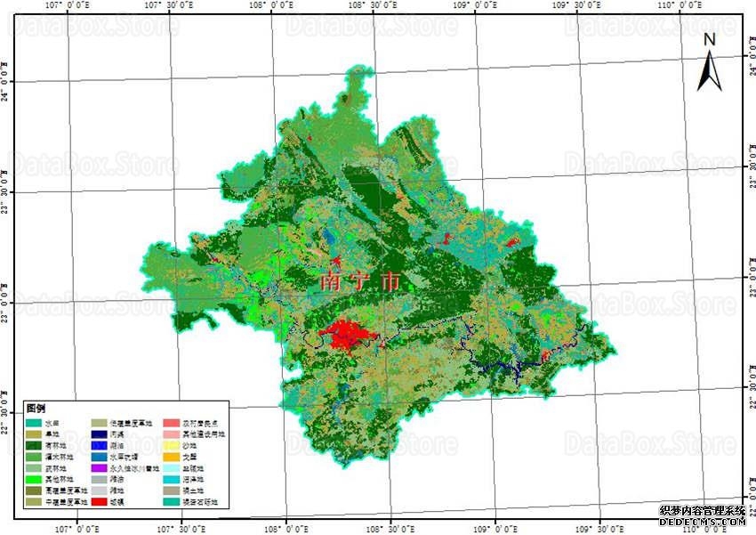The width and height of the screenshot is (756, 535).
Task: Select the purple 永久性冰川雪地 legend swatch
Action: pos(99,468)
